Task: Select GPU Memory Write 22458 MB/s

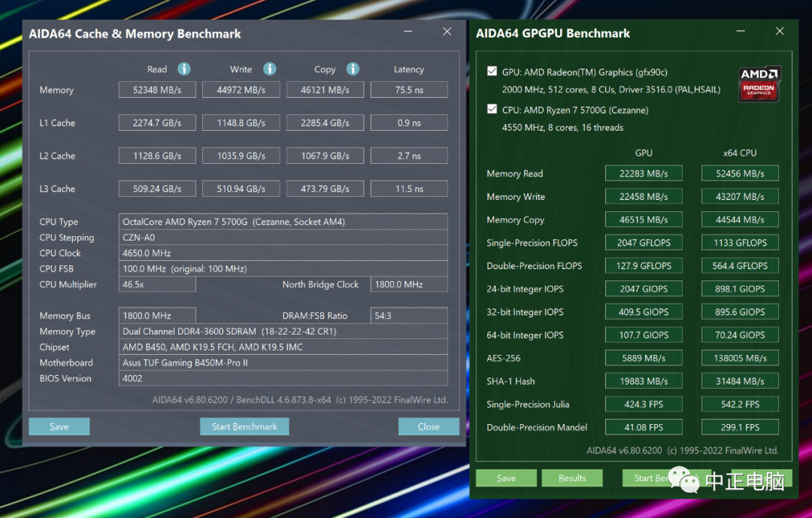Action: point(644,196)
